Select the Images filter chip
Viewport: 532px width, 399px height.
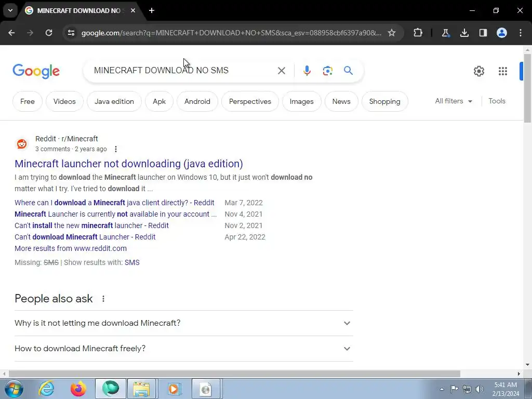click(x=302, y=101)
